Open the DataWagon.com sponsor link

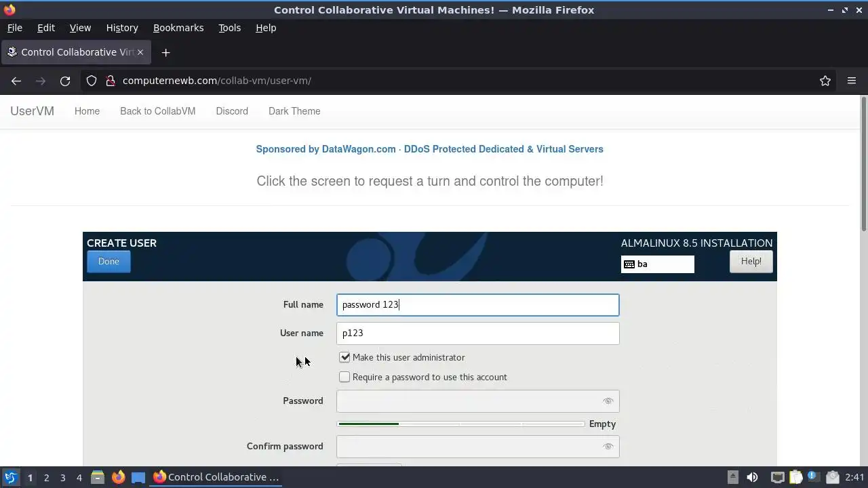[x=429, y=149]
